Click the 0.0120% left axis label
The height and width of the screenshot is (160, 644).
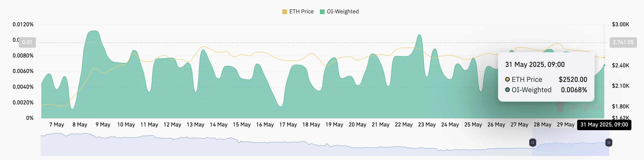23,25
